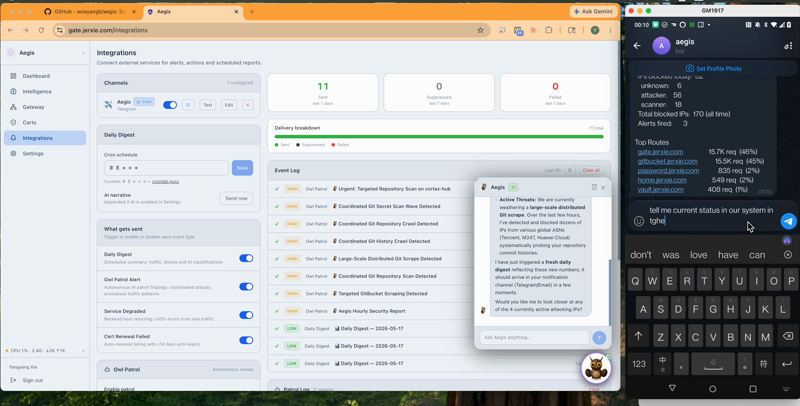Save the Daily Digest cron schedule
The image size is (800, 406).
(x=242, y=168)
